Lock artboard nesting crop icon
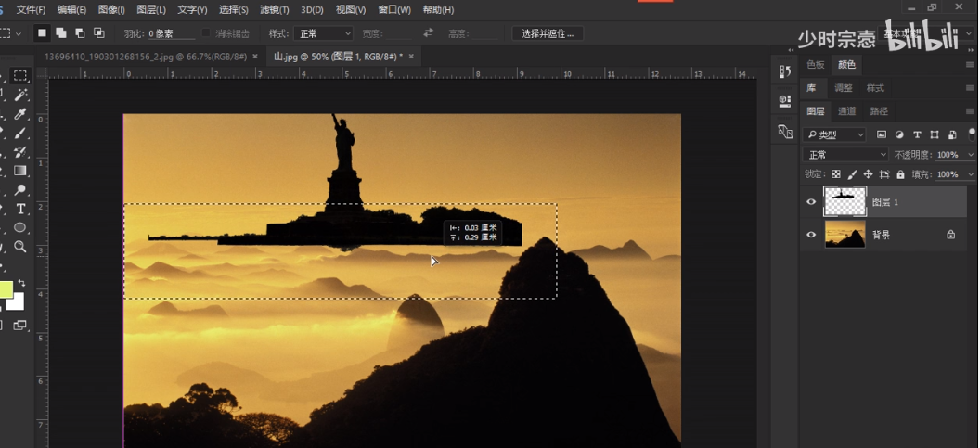The image size is (980, 448). pos(884,174)
